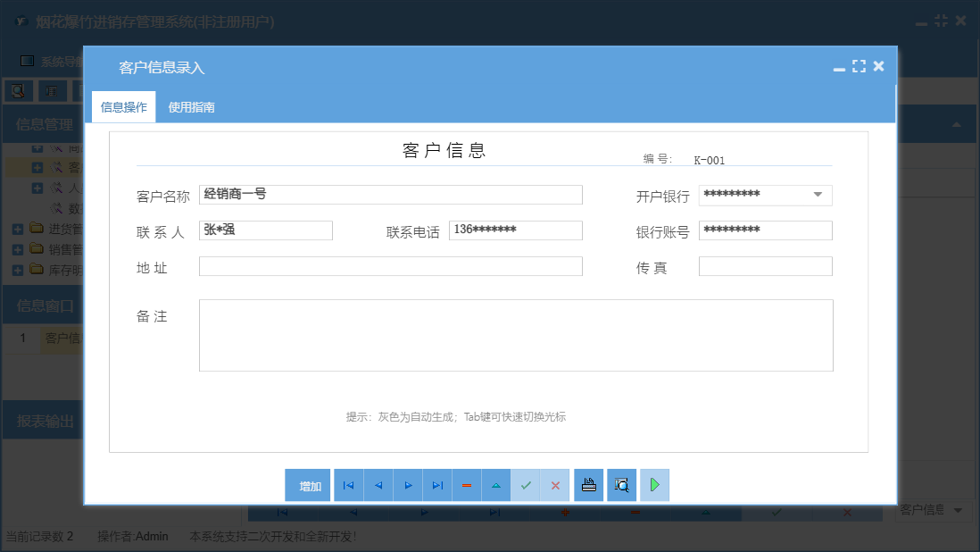Click inside the 客户名称 input field

pos(390,195)
